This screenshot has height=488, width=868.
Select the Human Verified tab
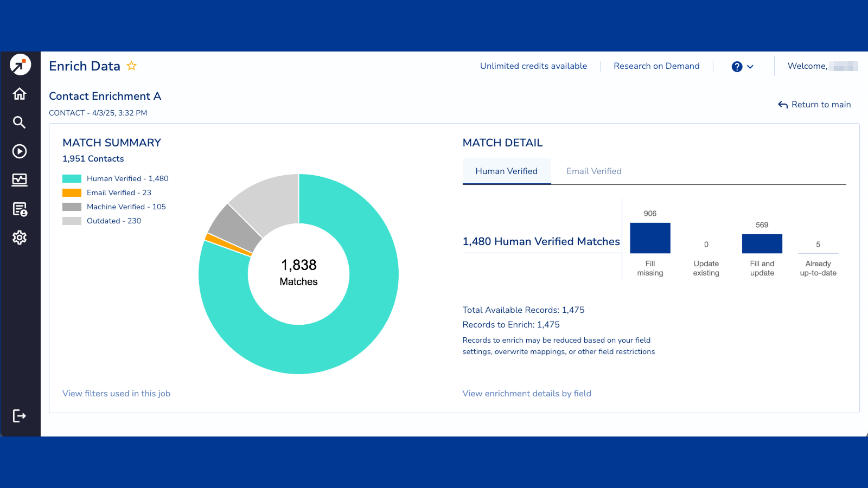point(506,171)
